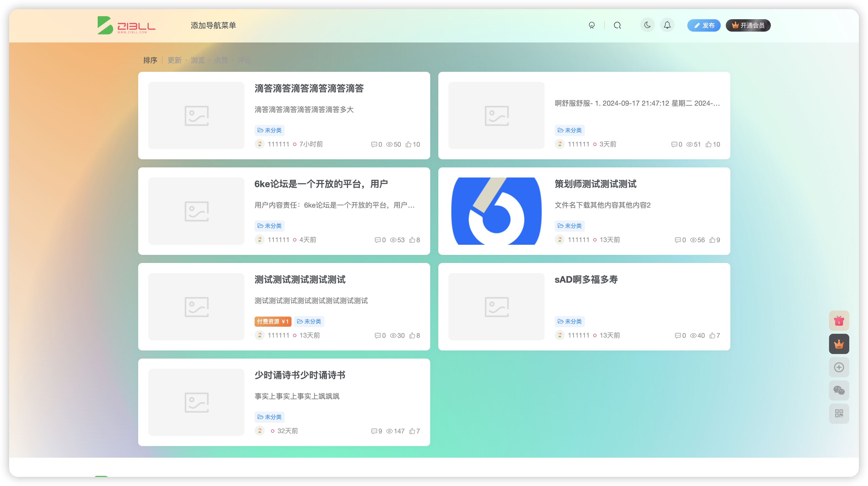Open the 未分类 category on the first post

[x=270, y=130]
